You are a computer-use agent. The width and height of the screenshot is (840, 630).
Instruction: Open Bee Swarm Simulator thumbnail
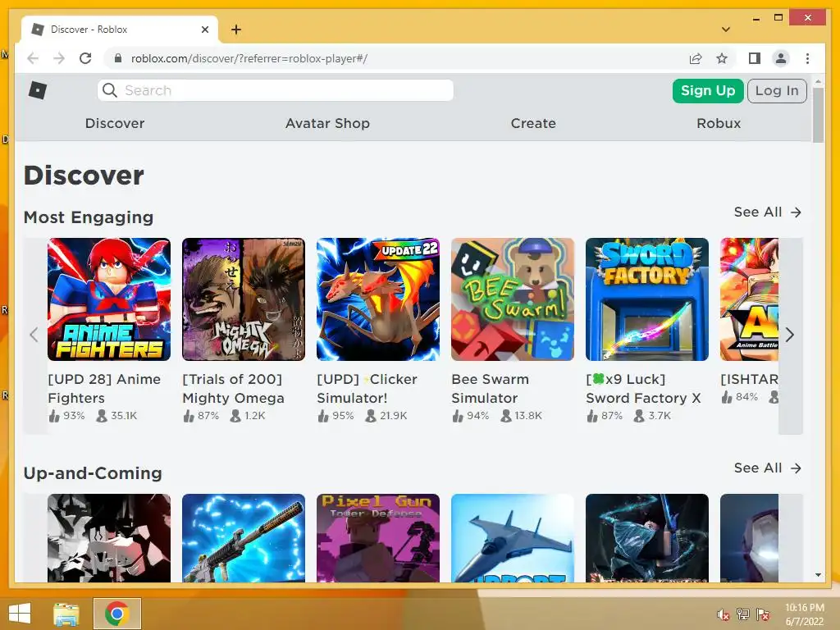tap(513, 299)
